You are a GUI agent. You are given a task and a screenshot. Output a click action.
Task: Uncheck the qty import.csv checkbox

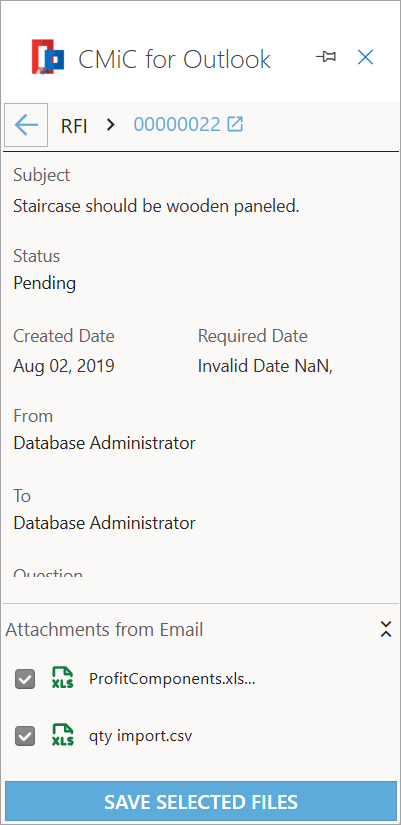(x=25, y=736)
